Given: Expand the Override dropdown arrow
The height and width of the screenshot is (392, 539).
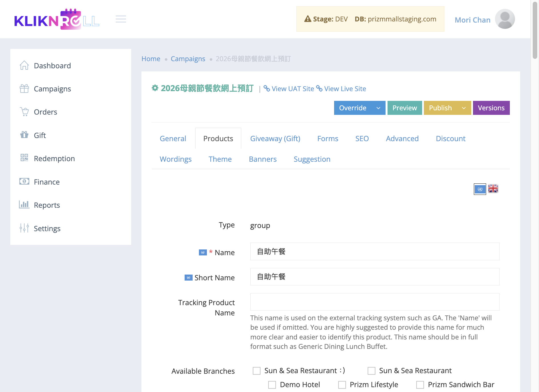Looking at the screenshot, I should (378, 108).
